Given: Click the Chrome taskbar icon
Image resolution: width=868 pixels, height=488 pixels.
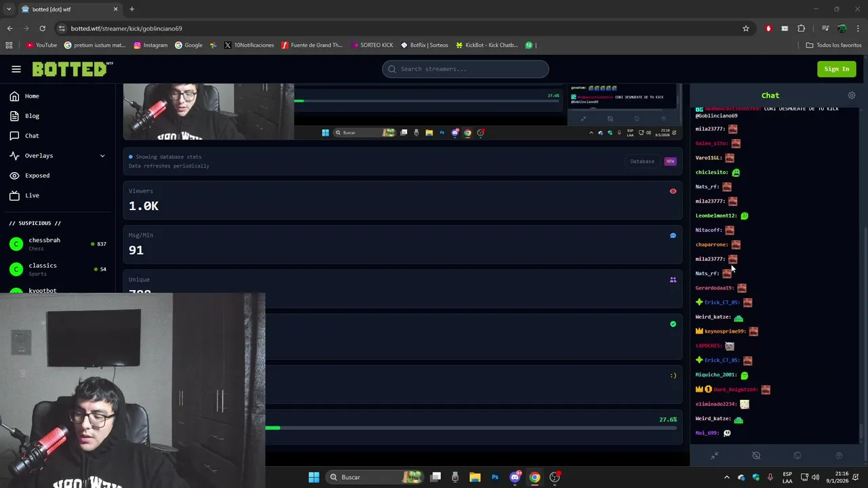Looking at the screenshot, I should coord(534,477).
